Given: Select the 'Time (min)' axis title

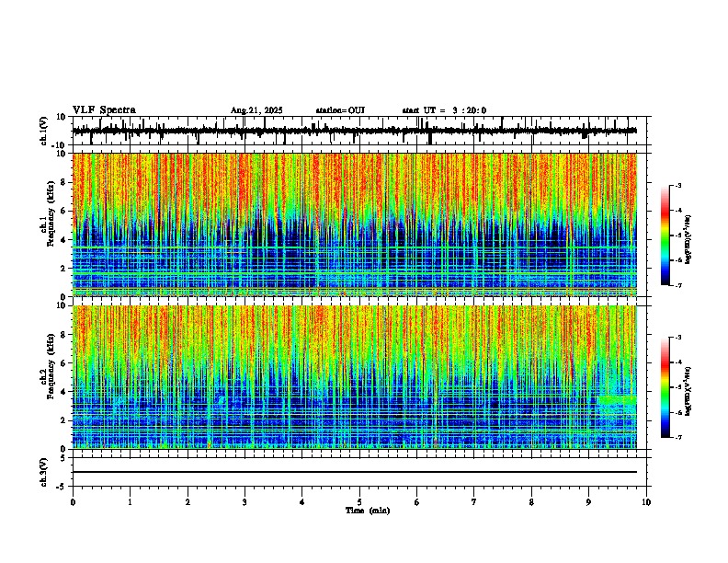Looking at the screenshot, I should tap(368, 511).
